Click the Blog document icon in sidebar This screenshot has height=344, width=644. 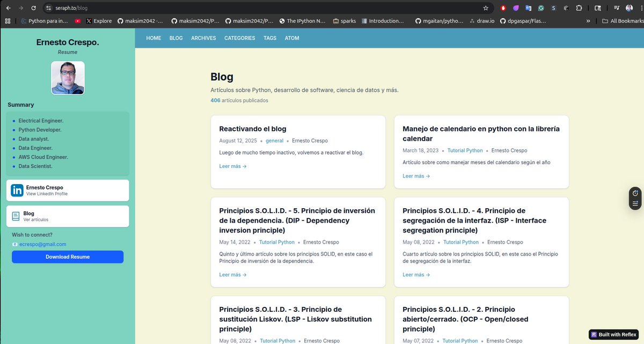16,216
